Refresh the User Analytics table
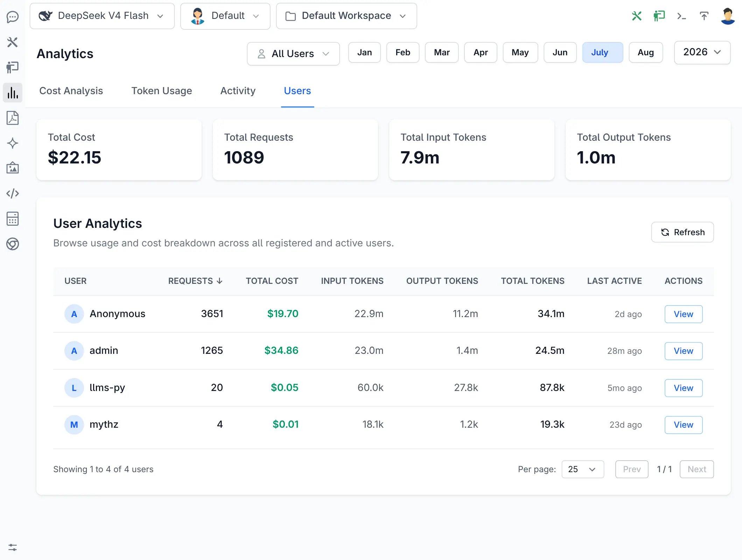This screenshot has height=560, width=742. coord(682,232)
